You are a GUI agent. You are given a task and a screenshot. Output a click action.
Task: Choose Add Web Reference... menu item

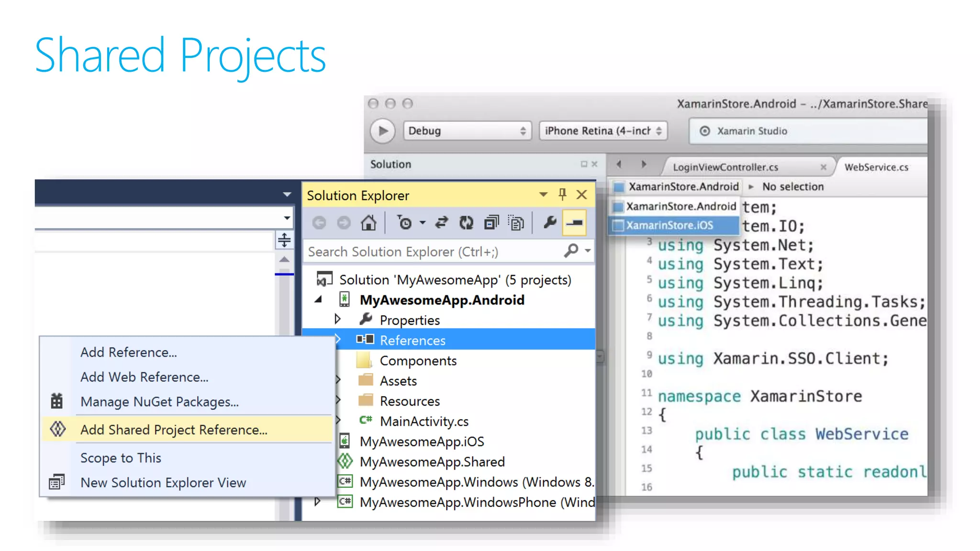[x=187, y=377]
